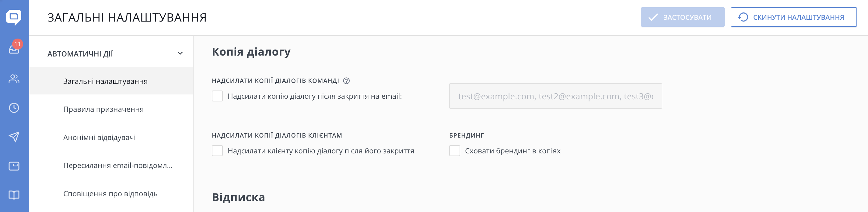Enable sending dialog copy to email
Screen dimensions: 868x212
point(217,96)
